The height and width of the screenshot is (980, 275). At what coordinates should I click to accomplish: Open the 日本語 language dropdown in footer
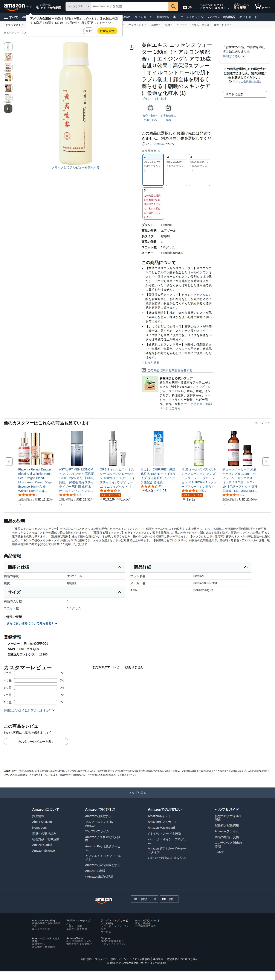point(144,899)
